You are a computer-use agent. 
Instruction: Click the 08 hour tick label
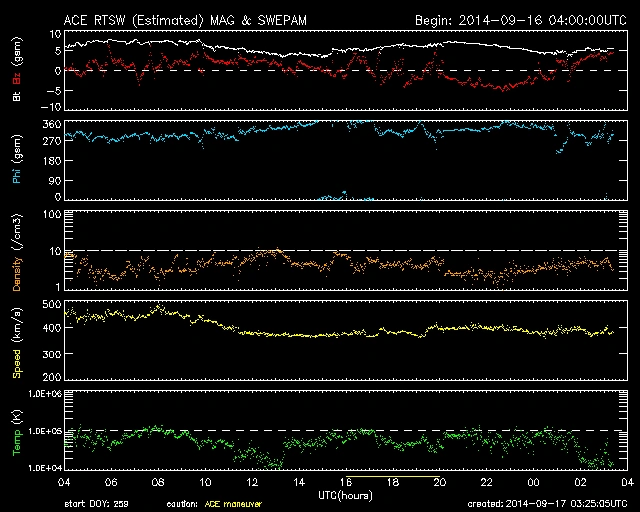pos(157,482)
